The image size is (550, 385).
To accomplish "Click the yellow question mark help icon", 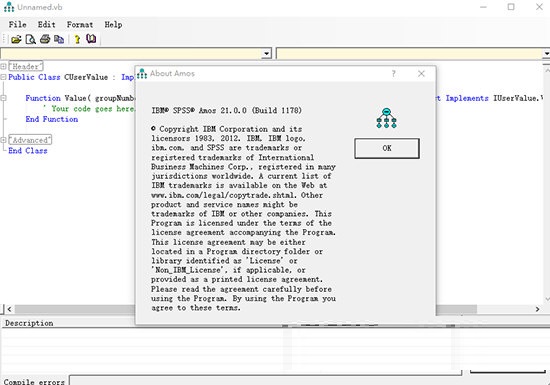I will (77, 39).
